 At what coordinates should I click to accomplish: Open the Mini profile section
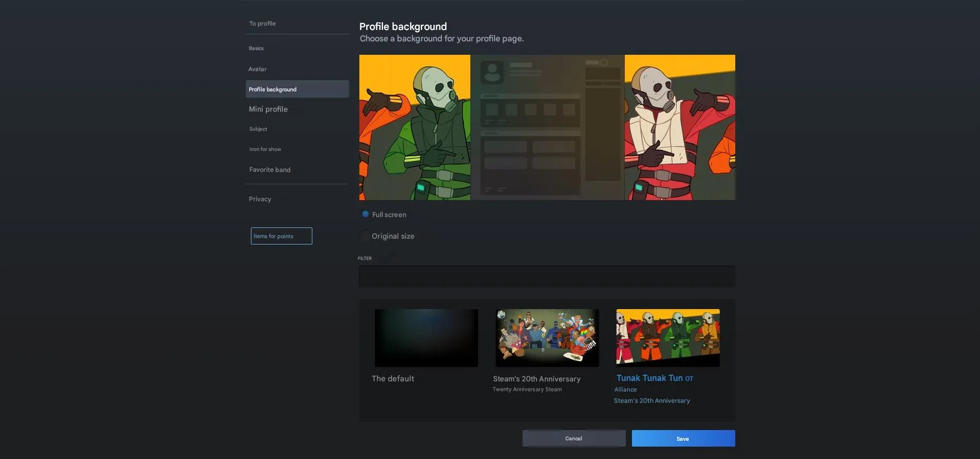(x=268, y=109)
